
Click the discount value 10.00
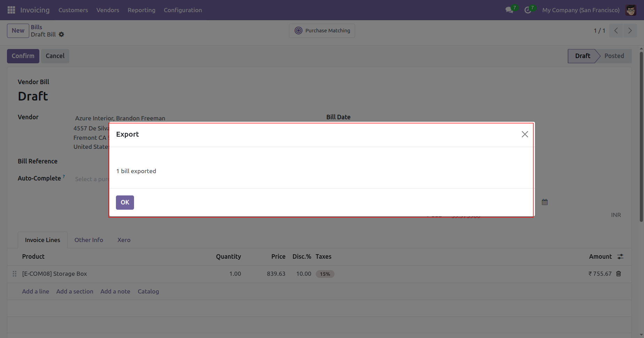coord(304,274)
